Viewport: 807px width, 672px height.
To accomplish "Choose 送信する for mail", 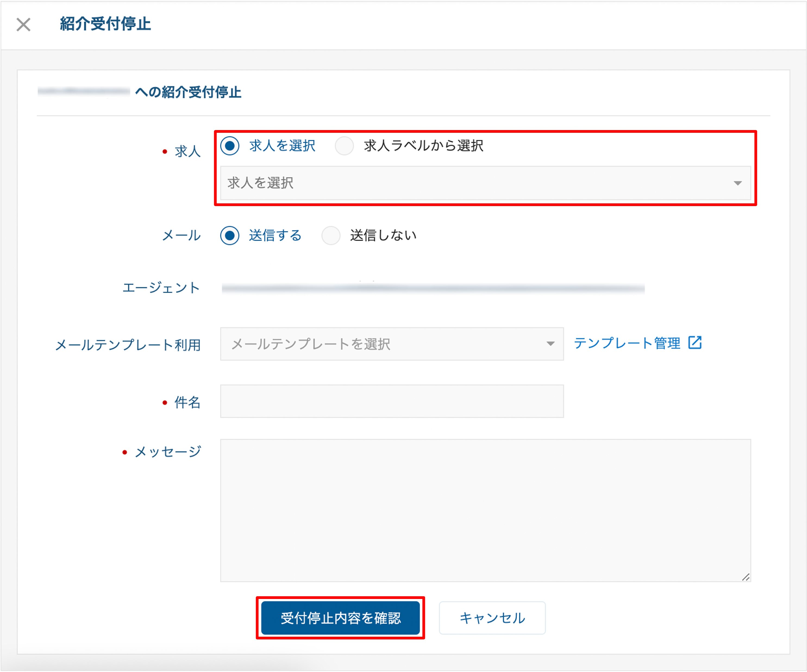I will [230, 235].
